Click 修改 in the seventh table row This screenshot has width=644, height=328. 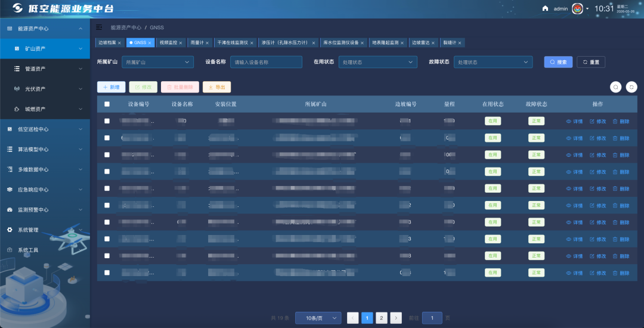(x=597, y=222)
